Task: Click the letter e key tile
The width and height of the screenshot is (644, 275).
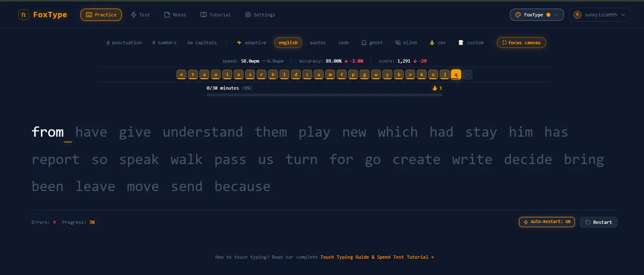Action: click(181, 74)
